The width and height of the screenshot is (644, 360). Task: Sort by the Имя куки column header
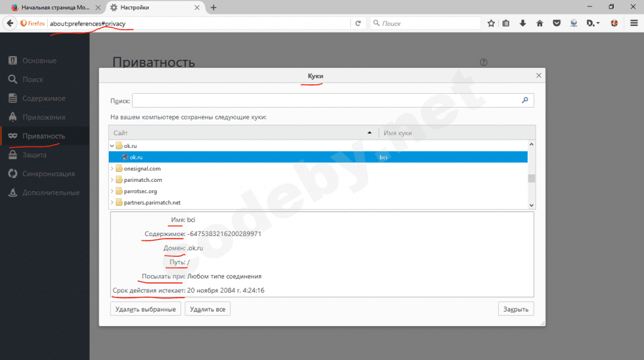tap(457, 133)
